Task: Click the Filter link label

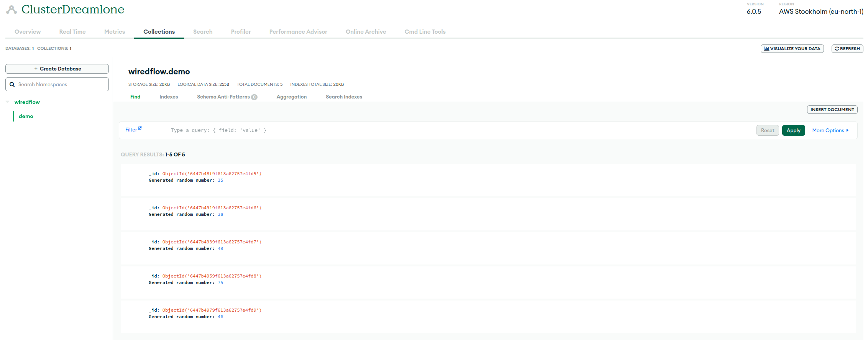Action: coord(131,130)
